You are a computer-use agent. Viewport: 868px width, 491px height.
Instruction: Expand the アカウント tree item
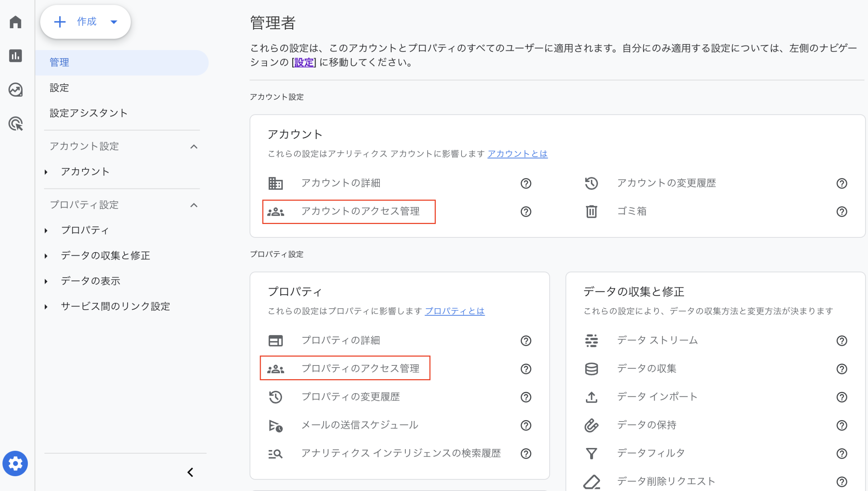pos(46,172)
